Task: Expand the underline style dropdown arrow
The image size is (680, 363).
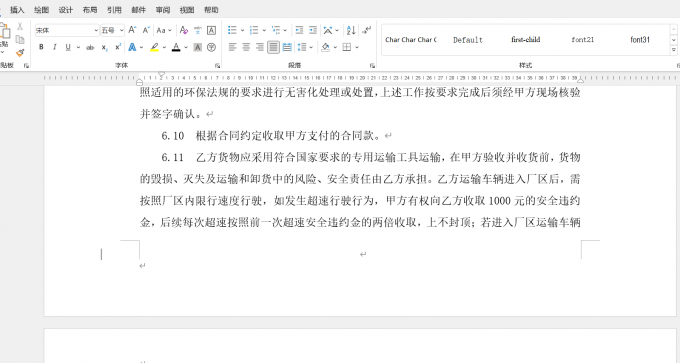Action: coord(78,47)
